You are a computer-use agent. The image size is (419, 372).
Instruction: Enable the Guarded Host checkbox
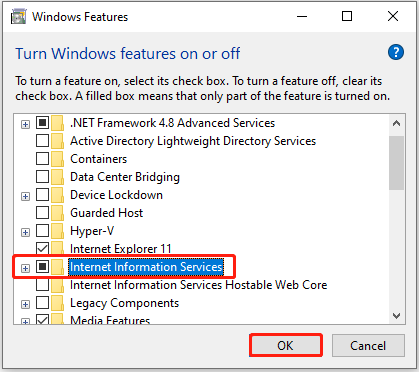click(x=42, y=213)
